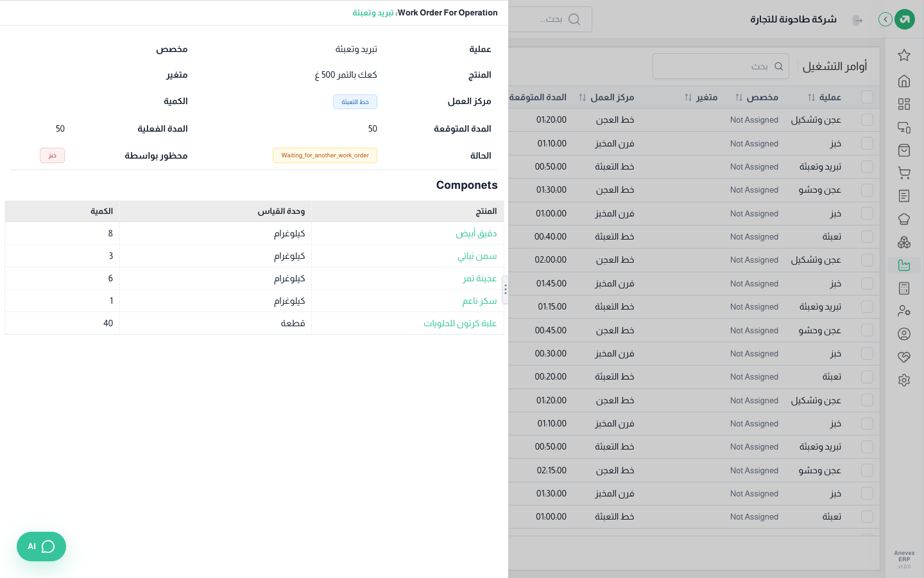Toggle the select-all checkbox in table header
Image resolution: width=924 pixels, height=578 pixels.
click(x=867, y=97)
